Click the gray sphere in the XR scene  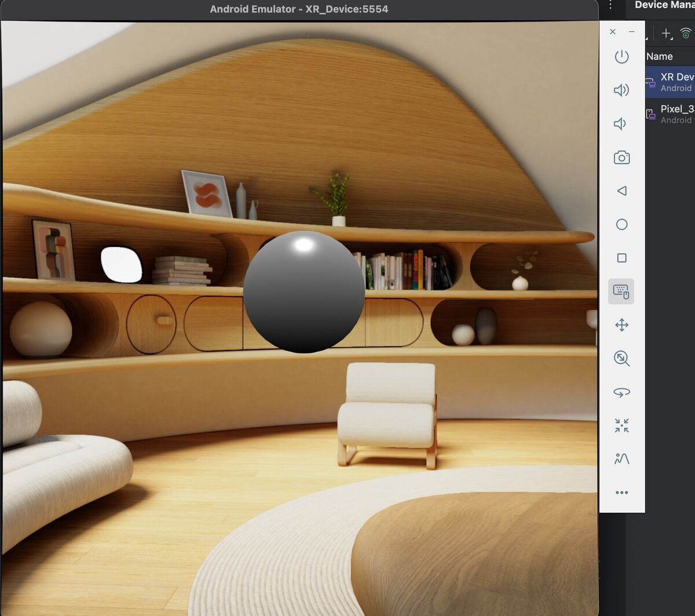(x=303, y=291)
